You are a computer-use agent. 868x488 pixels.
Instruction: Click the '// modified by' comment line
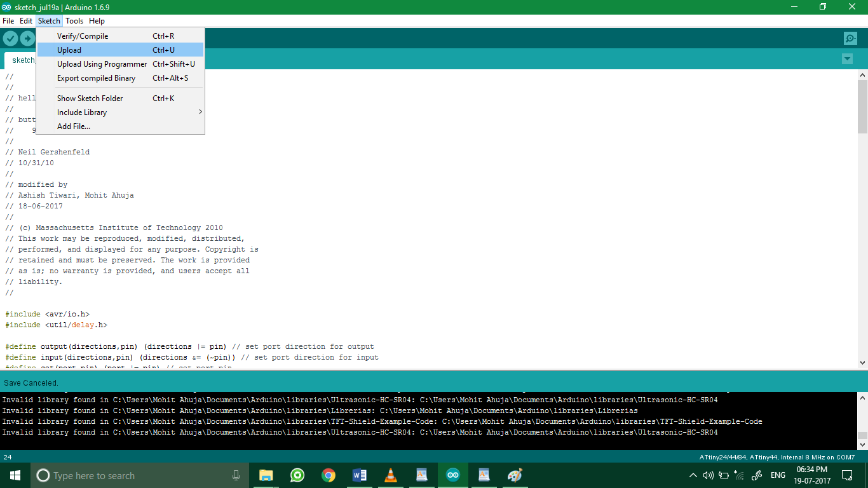click(x=36, y=185)
